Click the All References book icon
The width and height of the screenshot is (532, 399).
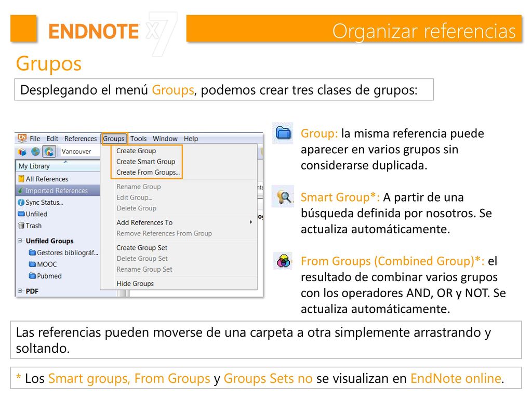[x=21, y=179]
